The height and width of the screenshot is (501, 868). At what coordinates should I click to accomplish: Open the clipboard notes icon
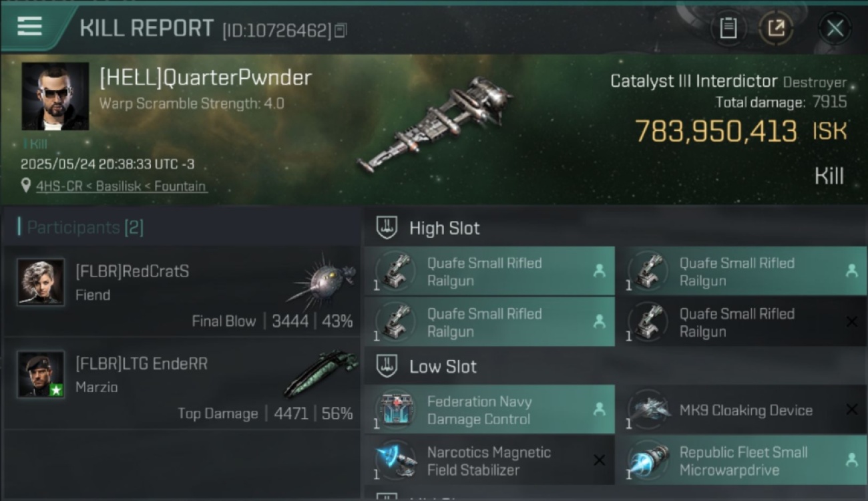tap(728, 29)
